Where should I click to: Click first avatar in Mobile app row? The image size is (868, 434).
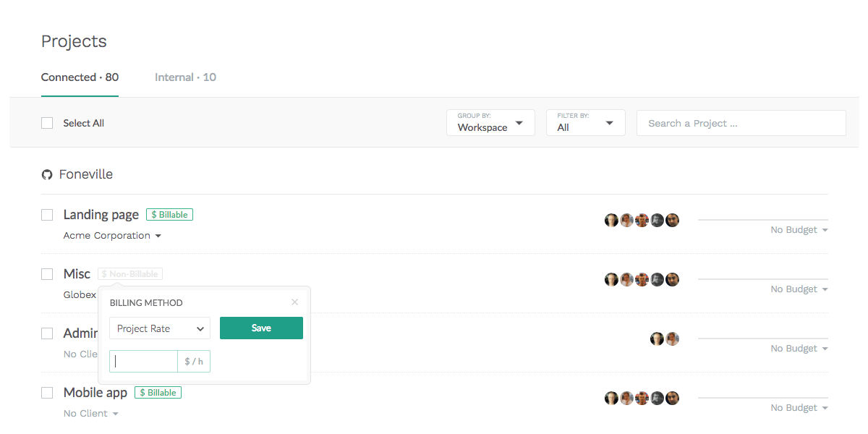pos(611,398)
